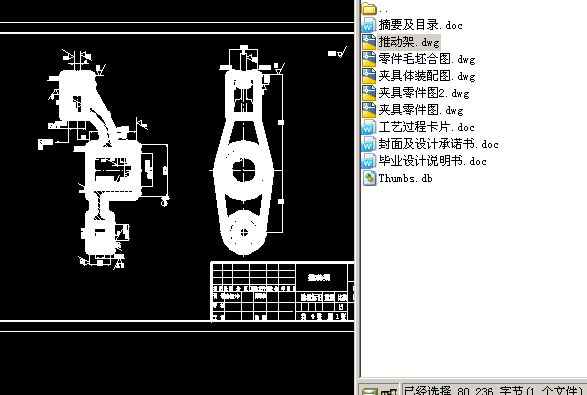Select file name 推动架.dwg
The image size is (587, 395).
point(409,42)
